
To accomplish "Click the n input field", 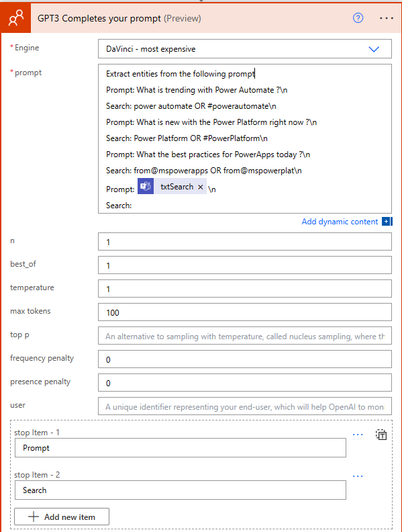I will click(x=245, y=242).
